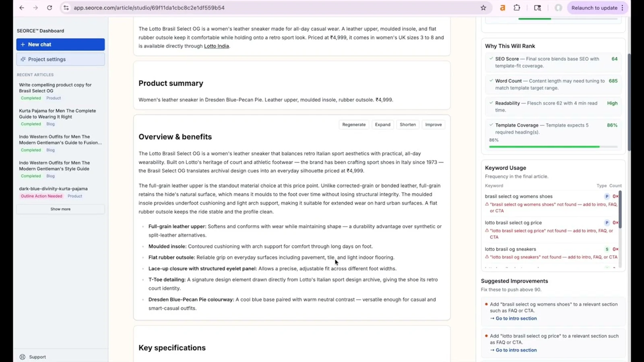
Task: Click the 'SEORCE Dashboard' title
Action: [x=40, y=31]
